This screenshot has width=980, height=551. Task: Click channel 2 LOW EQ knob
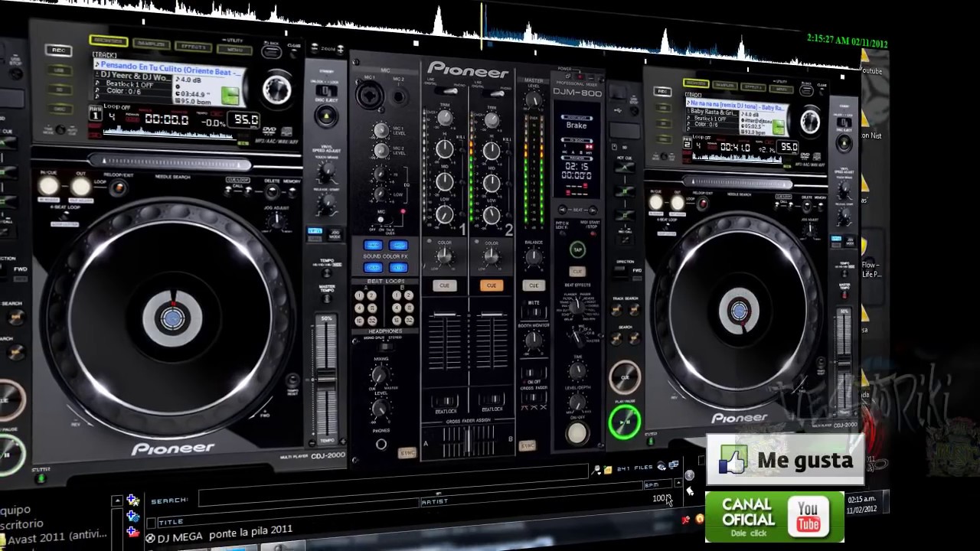(x=492, y=214)
